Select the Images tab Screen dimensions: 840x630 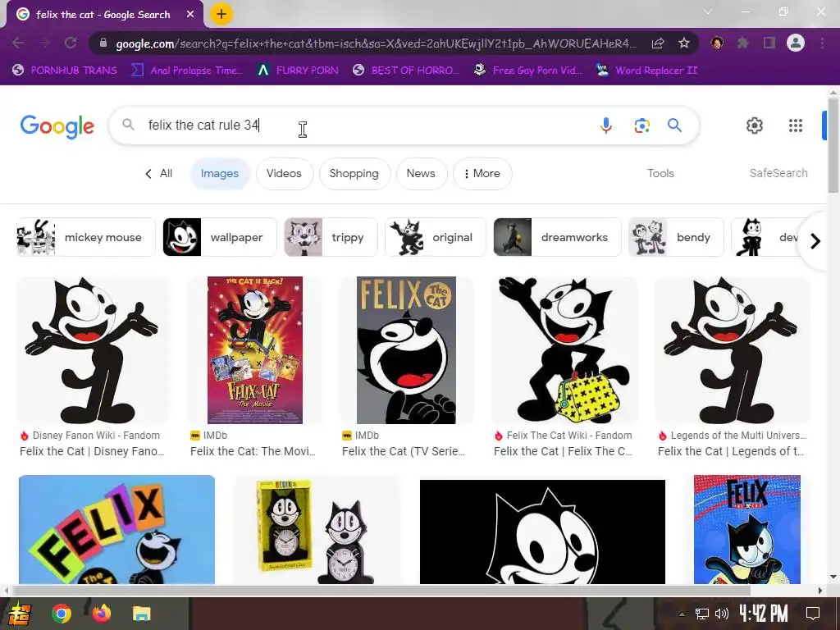pyautogui.click(x=220, y=174)
